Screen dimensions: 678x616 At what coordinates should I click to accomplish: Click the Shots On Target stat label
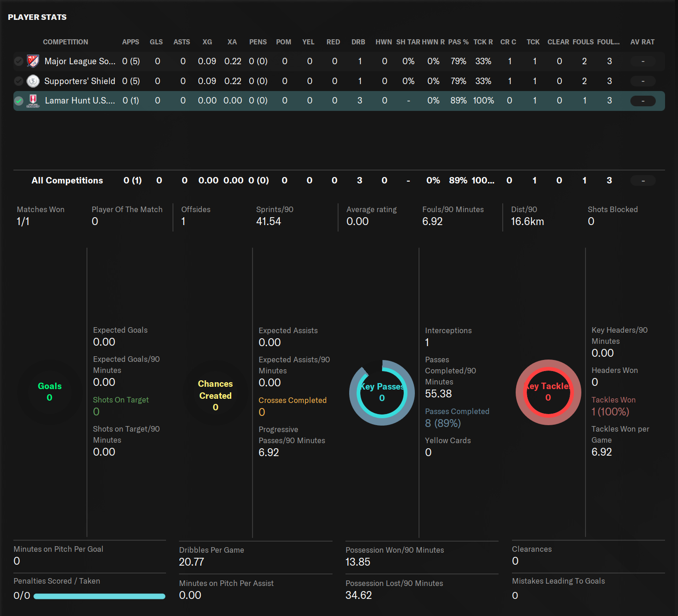(121, 400)
